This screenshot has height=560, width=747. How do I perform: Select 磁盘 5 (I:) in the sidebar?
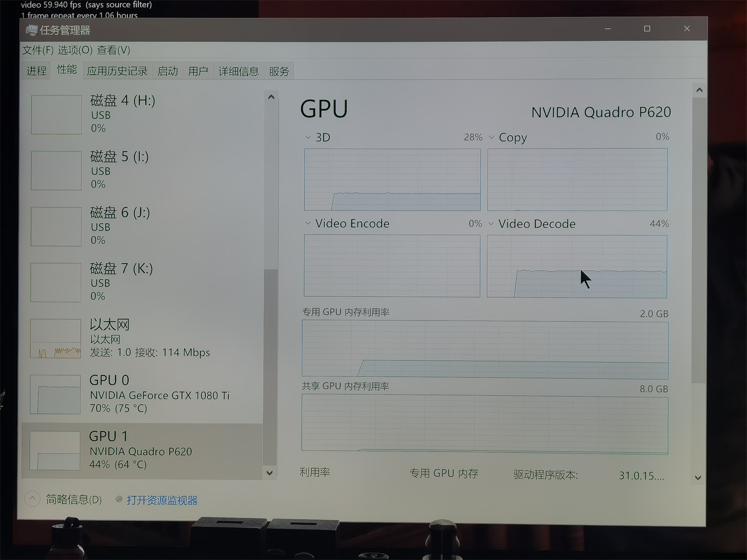tap(142, 170)
